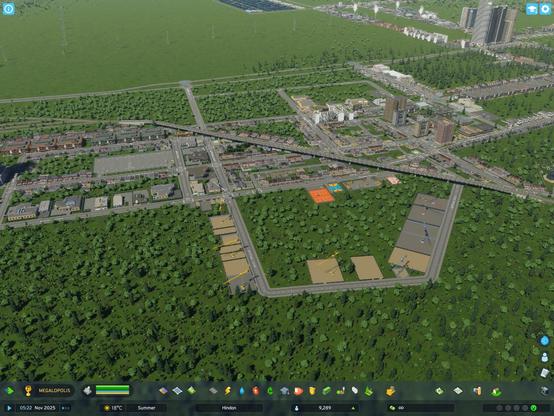Open the Communications menu
This screenshot has height=416, width=554.
355,391
